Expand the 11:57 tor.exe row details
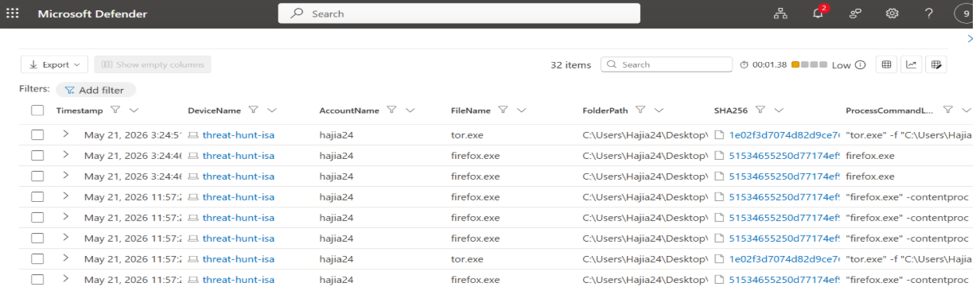Image resolution: width=980 pixels, height=287 pixels. (x=66, y=259)
